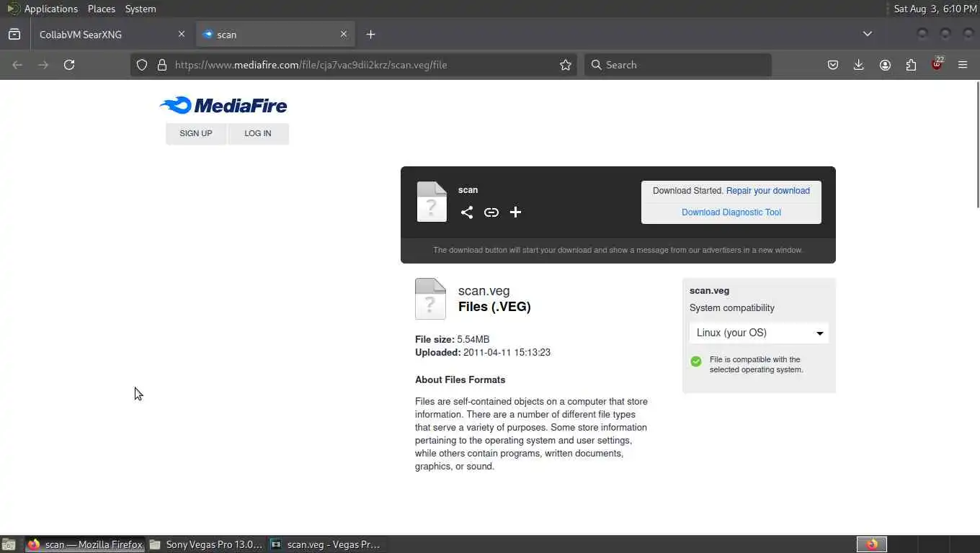
Task: Open the Places menu
Action: coord(102,9)
